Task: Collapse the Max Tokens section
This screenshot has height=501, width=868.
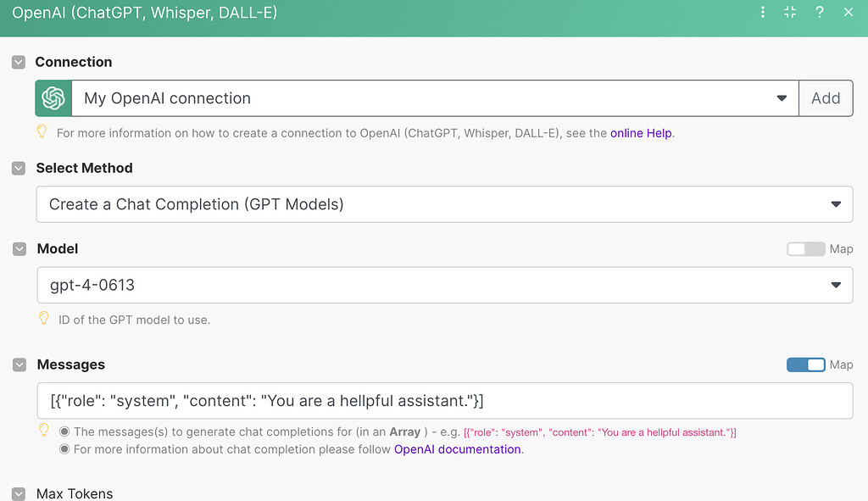Action: [18, 493]
